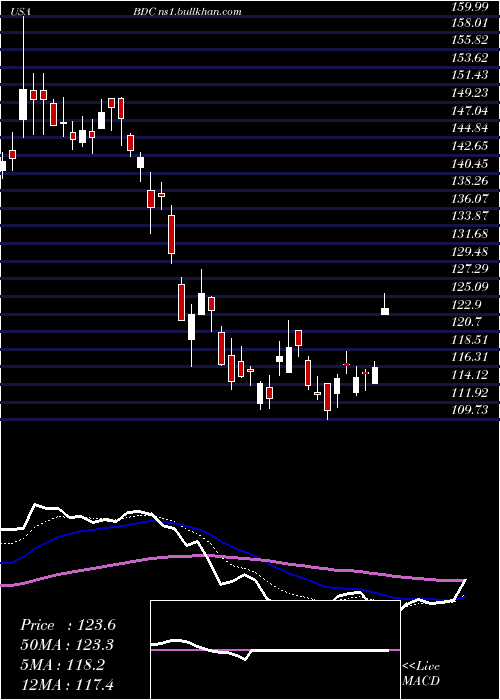
Task: Click the 151.43 price axis label
Action: click(469, 75)
